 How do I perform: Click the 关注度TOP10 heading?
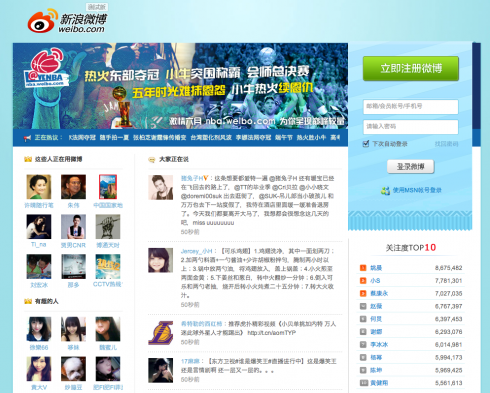411,248
